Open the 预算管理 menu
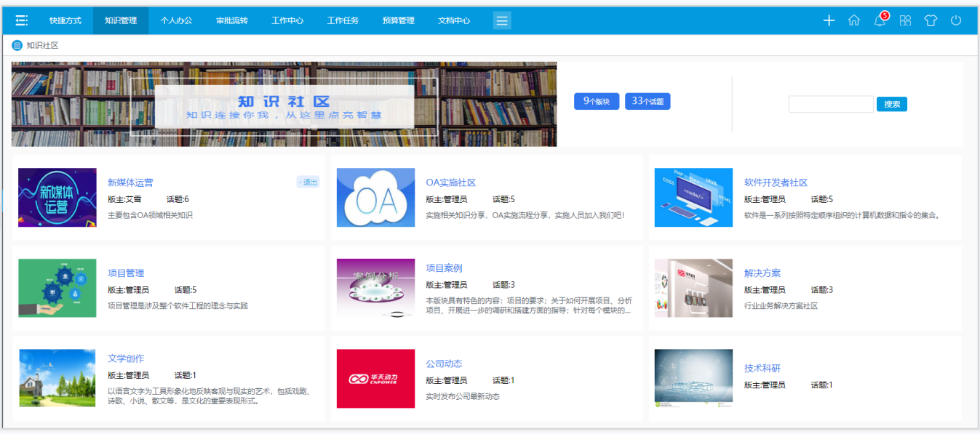This screenshot has height=434, width=980. (398, 20)
